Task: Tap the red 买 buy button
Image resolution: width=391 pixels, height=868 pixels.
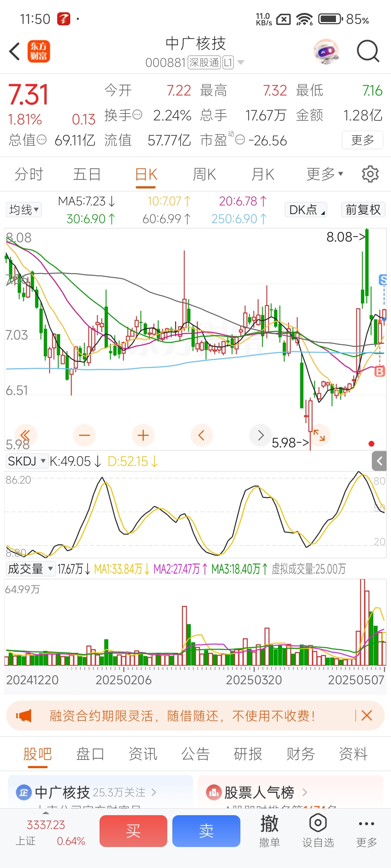Action: [133, 831]
